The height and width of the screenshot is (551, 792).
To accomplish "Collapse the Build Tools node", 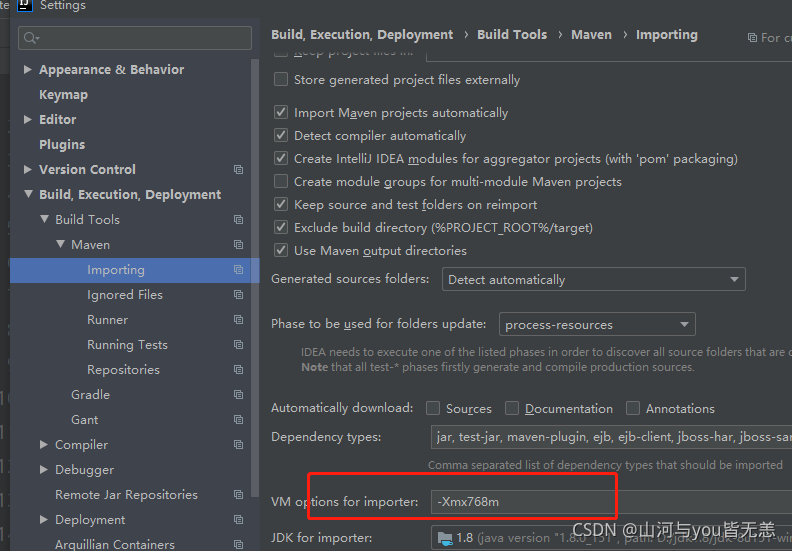I will tap(44, 219).
